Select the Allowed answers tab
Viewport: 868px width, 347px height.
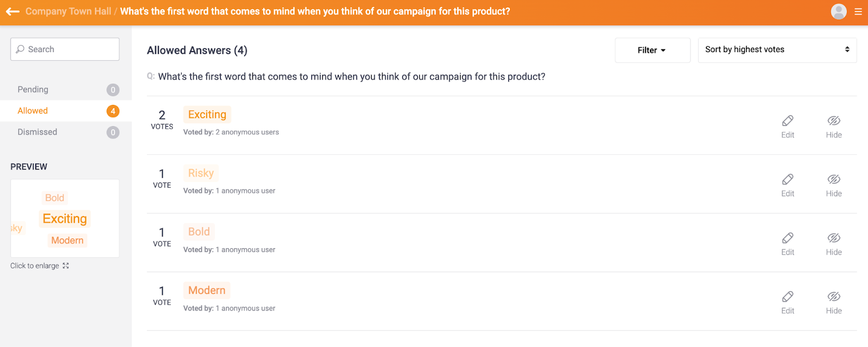click(33, 111)
